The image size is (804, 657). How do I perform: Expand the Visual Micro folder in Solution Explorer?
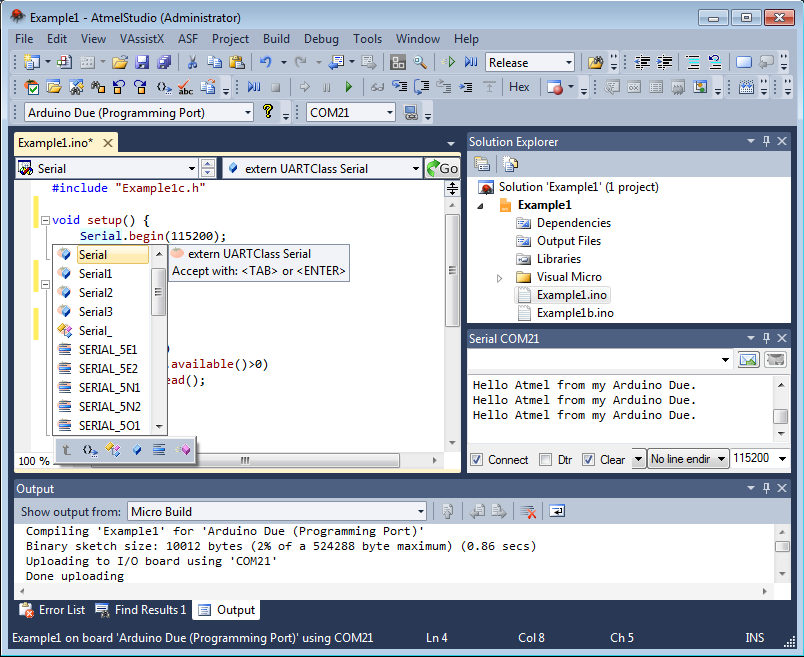pyautogui.click(x=500, y=277)
